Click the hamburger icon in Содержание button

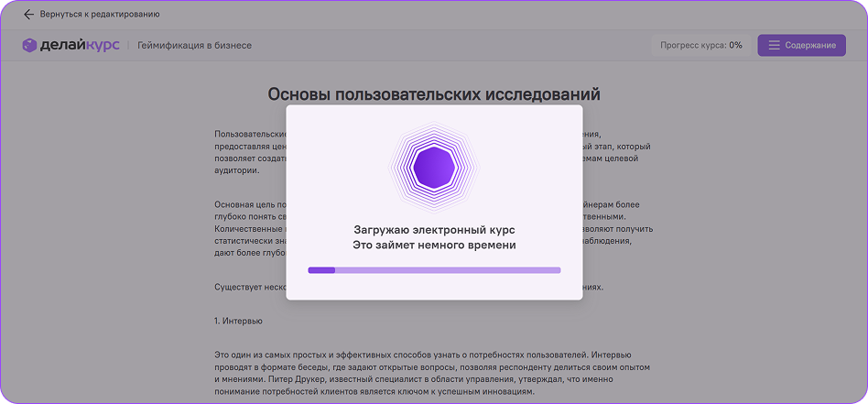[774, 46]
